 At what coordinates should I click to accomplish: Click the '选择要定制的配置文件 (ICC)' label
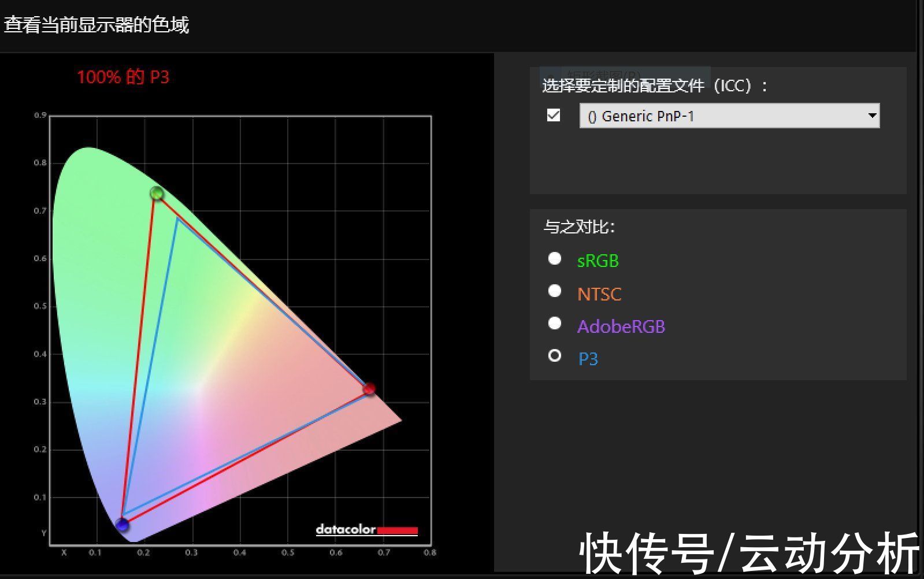(x=655, y=86)
